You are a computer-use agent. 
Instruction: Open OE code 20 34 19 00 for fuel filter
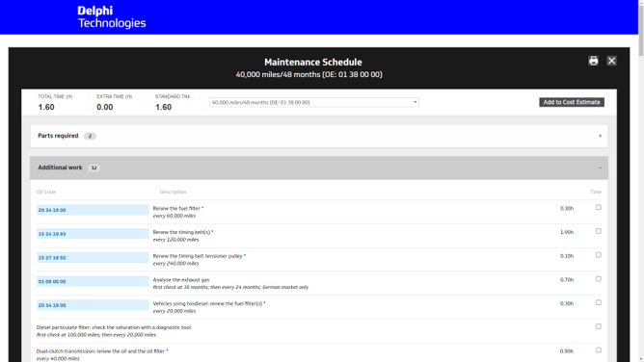[x=93, y=210]
